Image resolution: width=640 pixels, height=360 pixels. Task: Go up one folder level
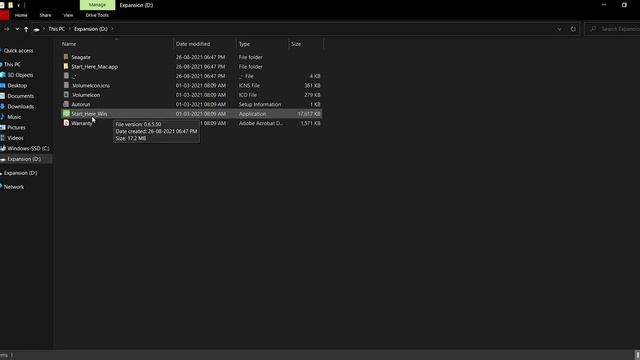pyautogui.click(x=26, y=29)
